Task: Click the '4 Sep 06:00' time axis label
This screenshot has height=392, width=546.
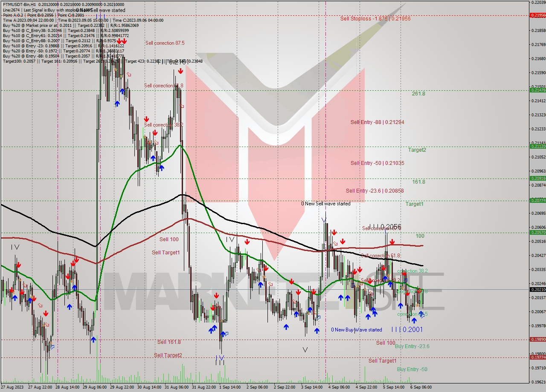Action: 340,387
